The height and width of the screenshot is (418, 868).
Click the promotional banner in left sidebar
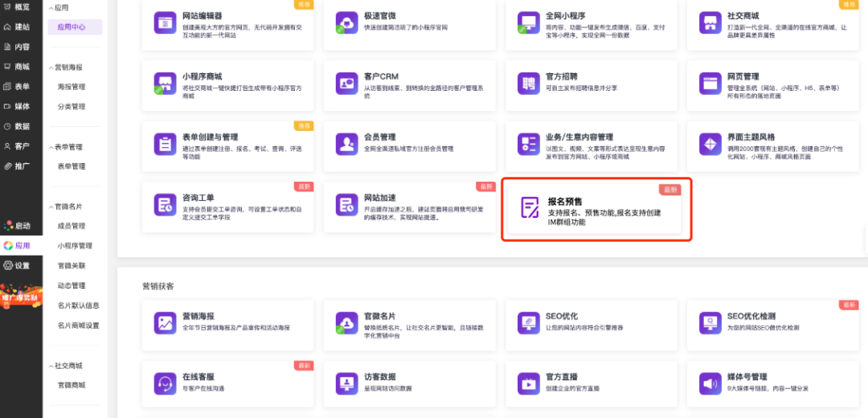click(21, 294)
